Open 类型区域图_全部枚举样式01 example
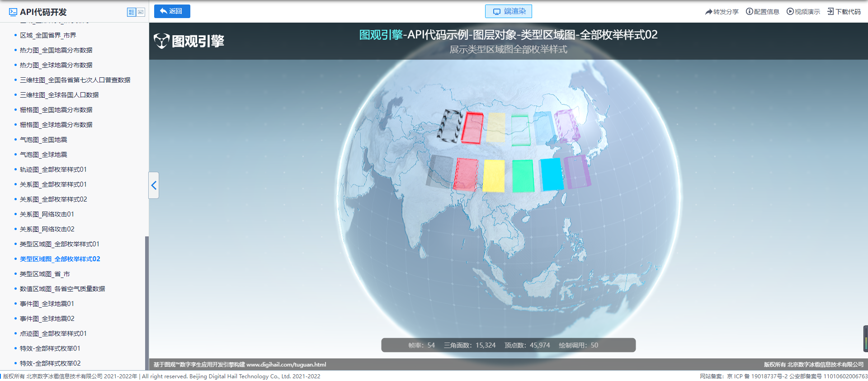868x381 pixels. click(x=60, y=244)
